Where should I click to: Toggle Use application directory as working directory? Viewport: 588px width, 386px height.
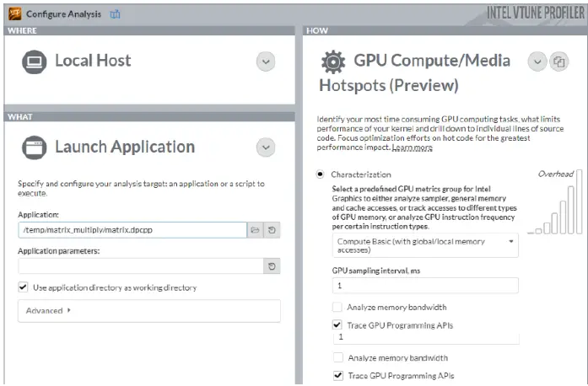pyautogui.click(x=23, y=287)
